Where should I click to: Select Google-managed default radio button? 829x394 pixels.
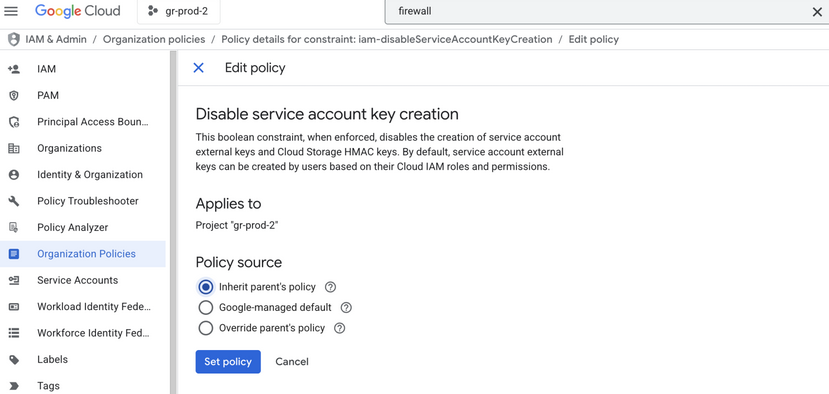[206, 308]
